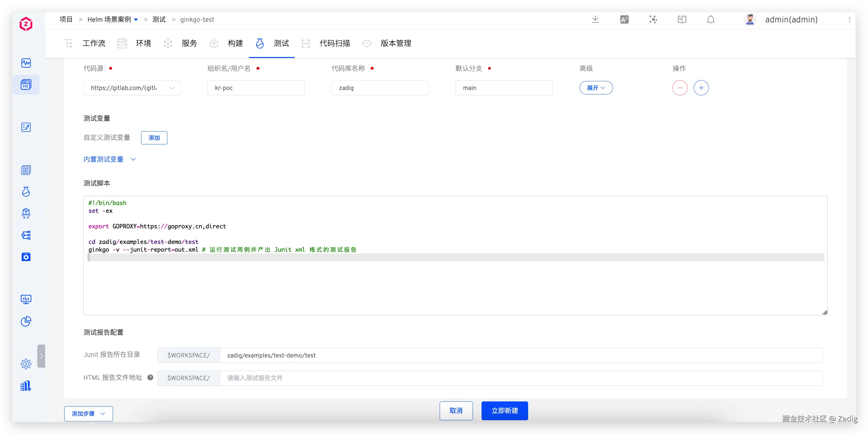Open system settings gear in sidebar

point(26,364)
